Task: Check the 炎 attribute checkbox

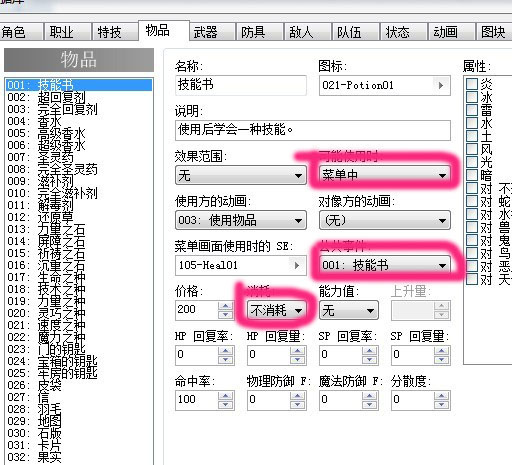Action: coord(472,84)
